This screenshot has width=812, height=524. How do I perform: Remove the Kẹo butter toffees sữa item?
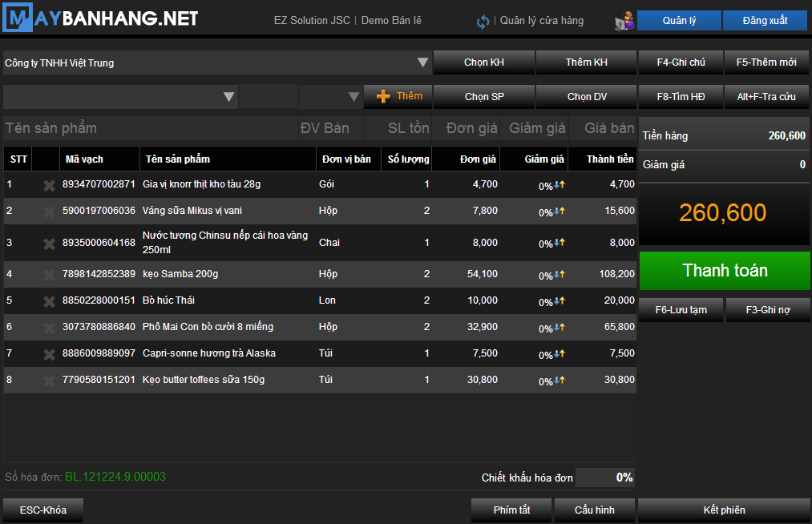click(x=49, y=381)
